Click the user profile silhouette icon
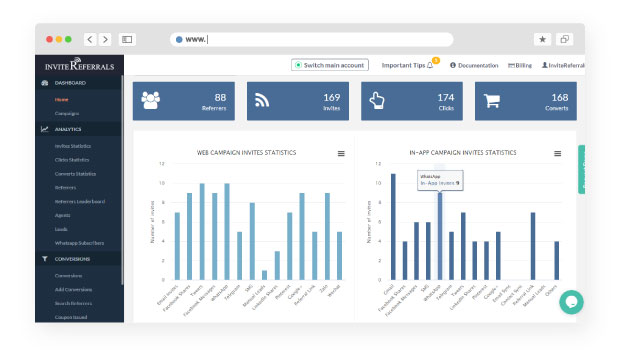The image size is (620, 360). coord(544,65)
